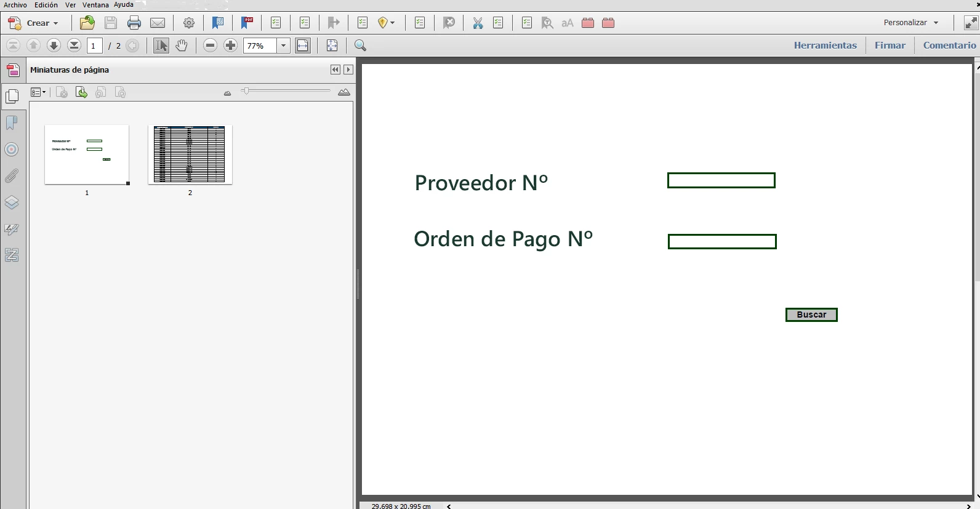Click the second red briefcase icon

(608, 23)
